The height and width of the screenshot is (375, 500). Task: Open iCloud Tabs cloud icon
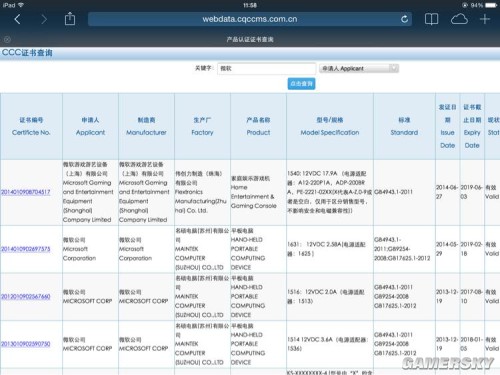(x=459, y=19)
